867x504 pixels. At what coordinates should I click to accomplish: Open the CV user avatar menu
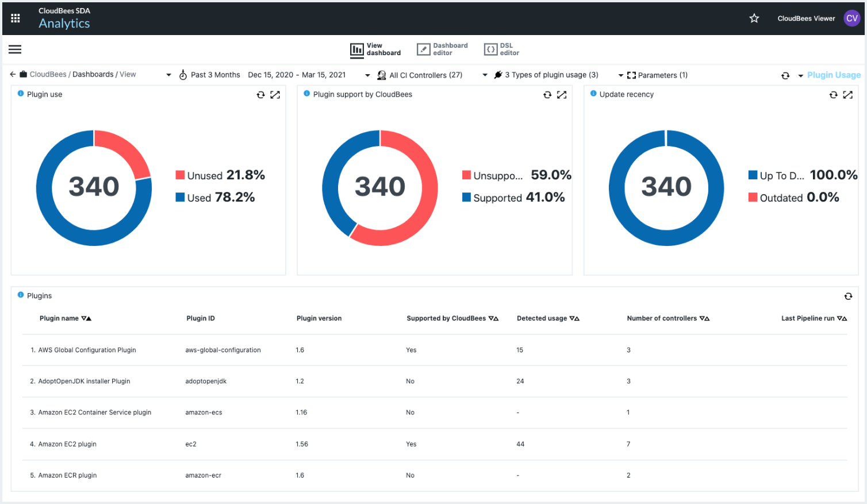coord(852,18)
